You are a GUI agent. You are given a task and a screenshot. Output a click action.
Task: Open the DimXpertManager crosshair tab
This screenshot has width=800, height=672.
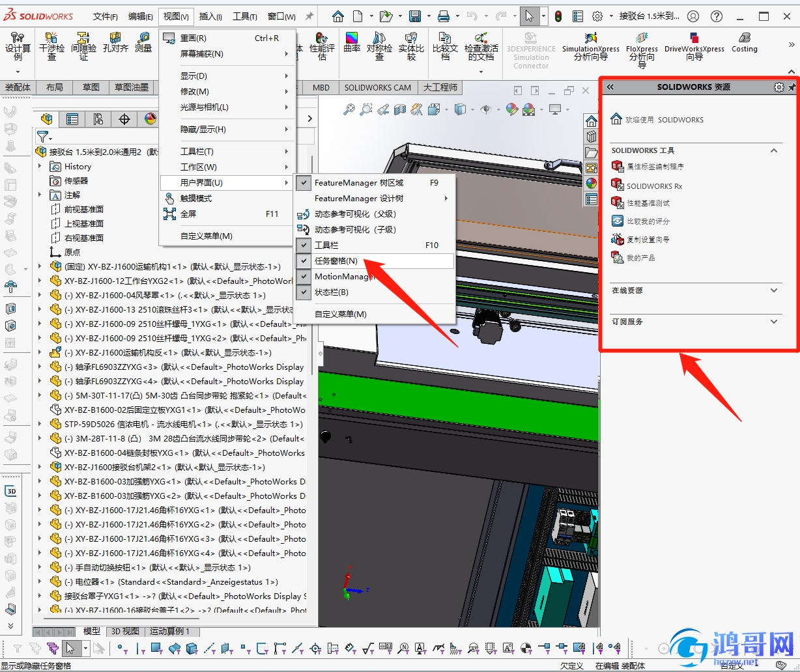[x=124, y=119]
